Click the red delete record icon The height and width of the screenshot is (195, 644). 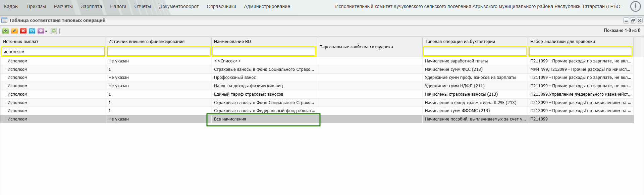point(23,31)
